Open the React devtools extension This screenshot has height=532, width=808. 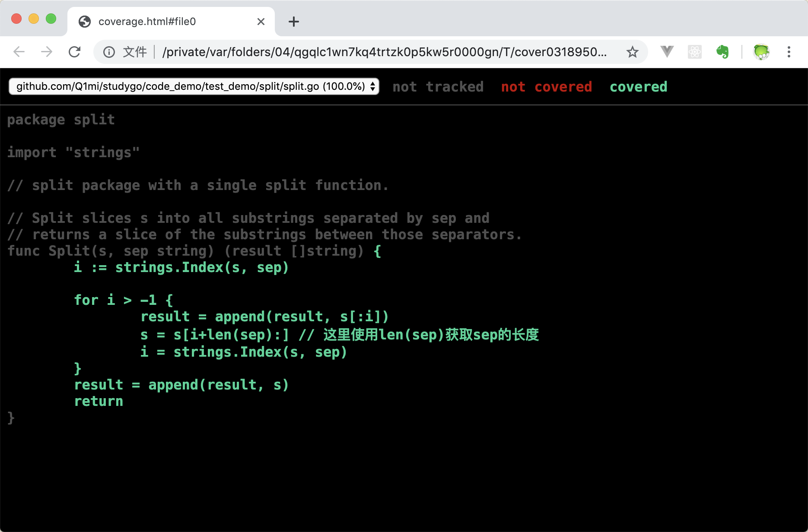[x=694, y=52]
